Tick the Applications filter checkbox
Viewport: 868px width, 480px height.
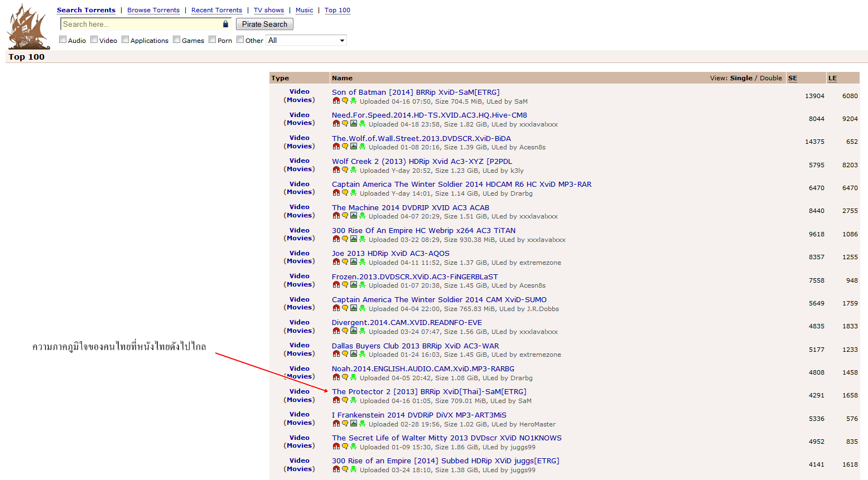(x=126, y=40)
